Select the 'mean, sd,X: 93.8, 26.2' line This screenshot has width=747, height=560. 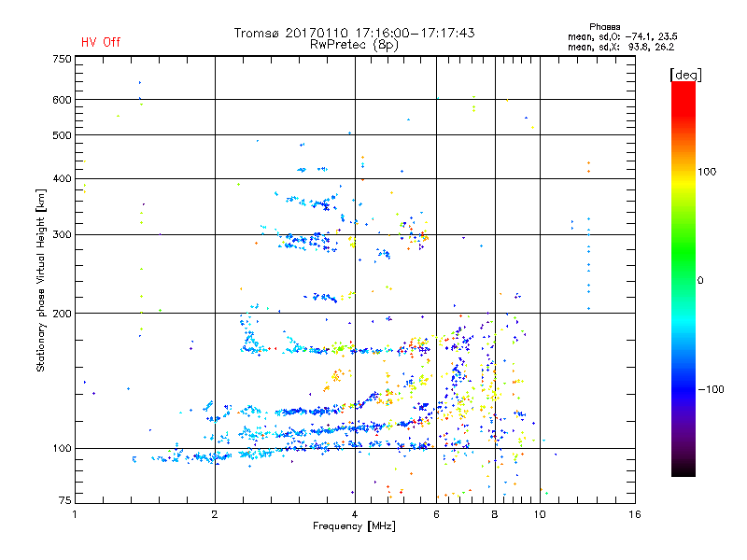coord(621,47)
